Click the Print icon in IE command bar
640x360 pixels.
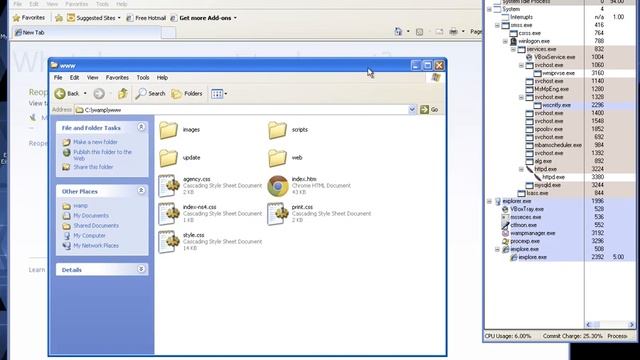453,31
